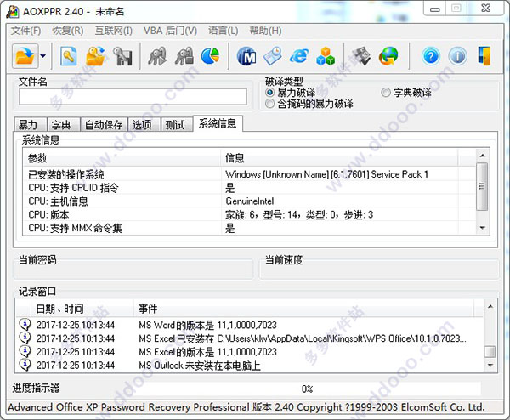
Task: Click the 参数 column header
Action: (x=122, y=158)
